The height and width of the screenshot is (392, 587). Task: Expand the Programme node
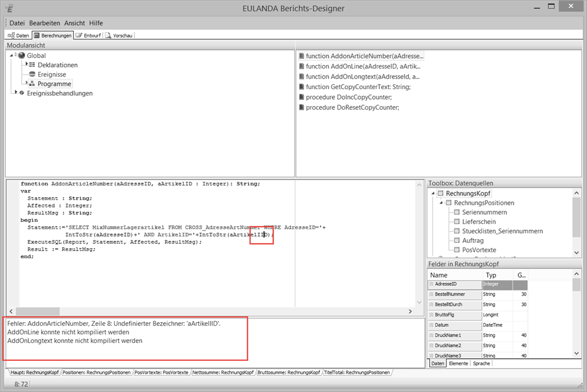click(26, 82)
